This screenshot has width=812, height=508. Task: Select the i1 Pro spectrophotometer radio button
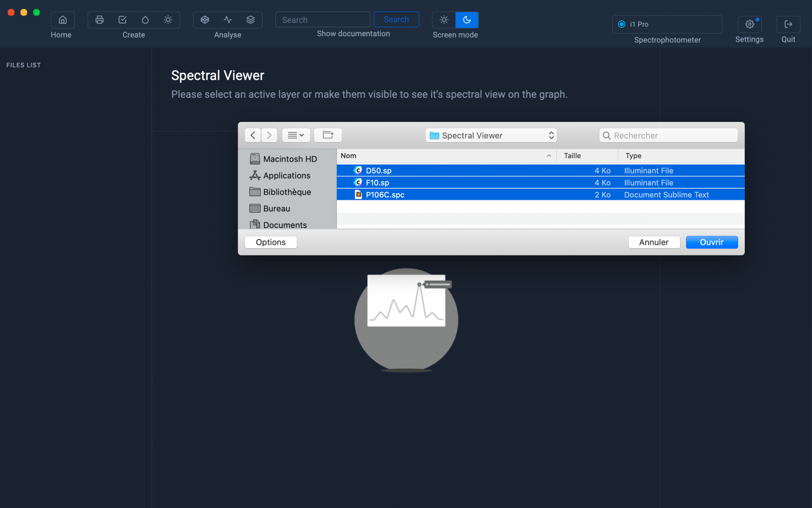tap(622, 24)
